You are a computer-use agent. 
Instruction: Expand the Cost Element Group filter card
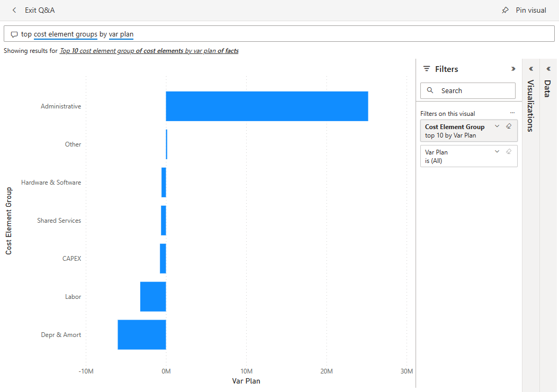point(497,126)
